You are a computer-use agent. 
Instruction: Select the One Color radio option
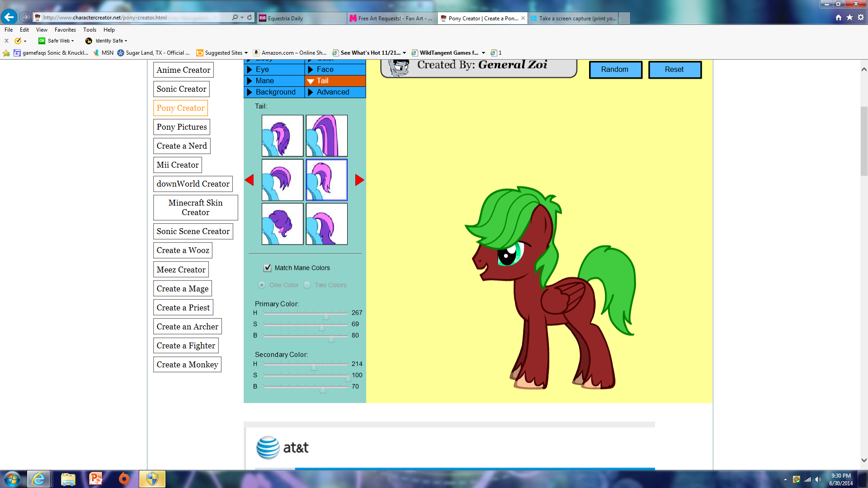pyautogui.click(x=262, y=285)
